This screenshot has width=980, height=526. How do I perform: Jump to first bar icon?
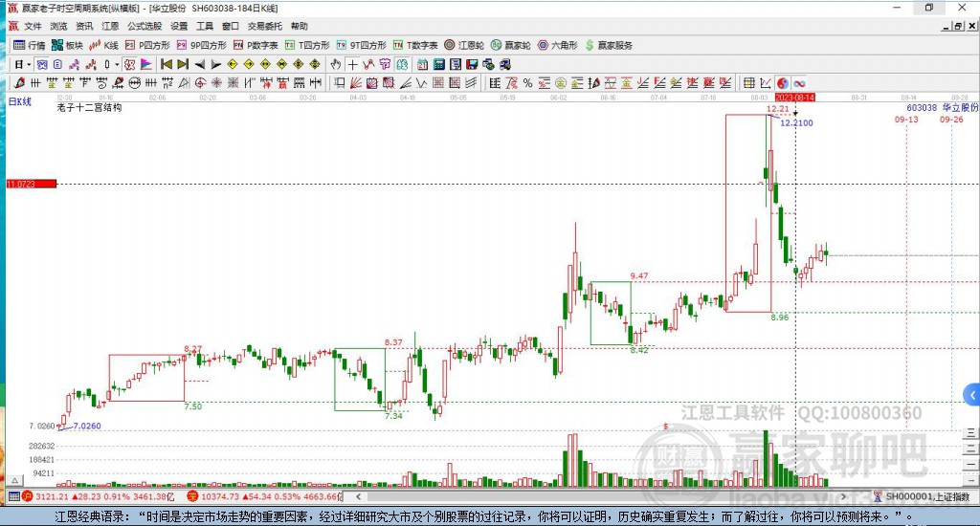pos(167,64)
